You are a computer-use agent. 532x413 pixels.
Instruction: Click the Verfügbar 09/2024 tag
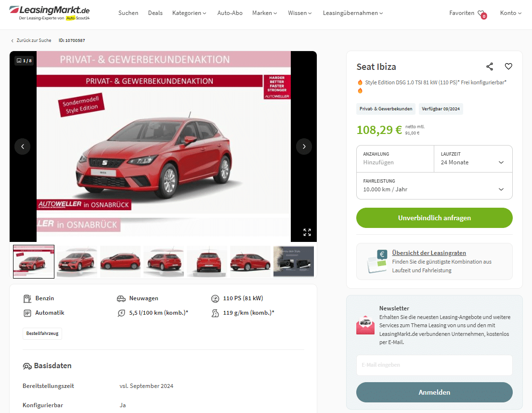(x=441, y=109)
